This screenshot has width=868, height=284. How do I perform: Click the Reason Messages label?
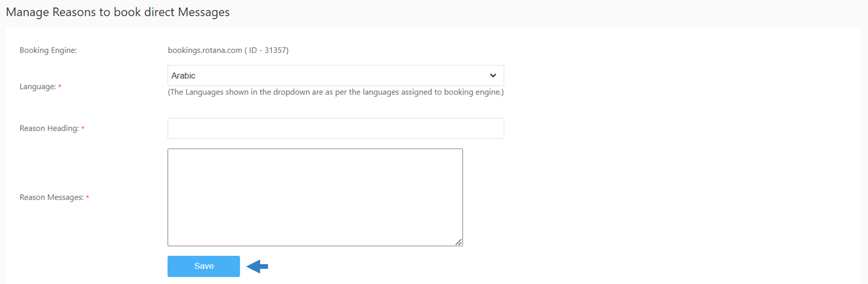point(52,197)
